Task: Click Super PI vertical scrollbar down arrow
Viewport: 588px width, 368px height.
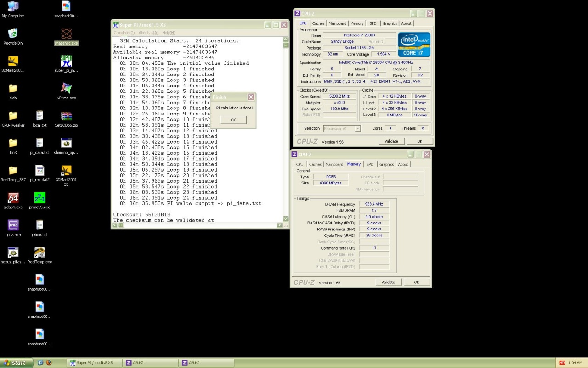Action: coord(285,219)
